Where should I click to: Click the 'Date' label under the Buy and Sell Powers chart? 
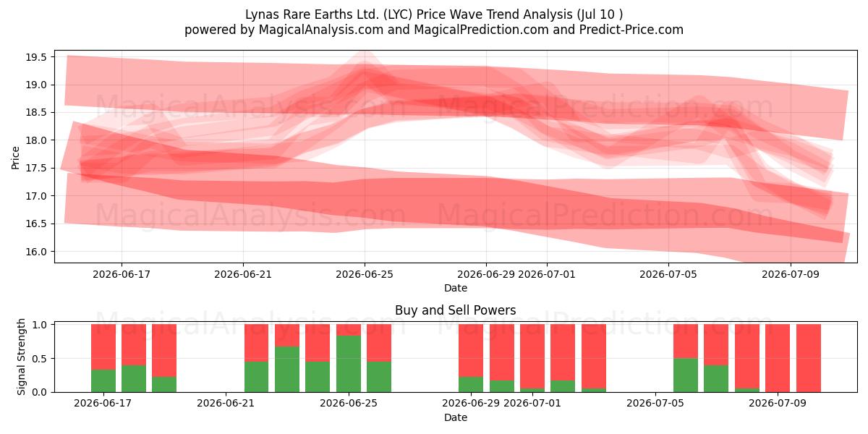click(x=456, y=417)
